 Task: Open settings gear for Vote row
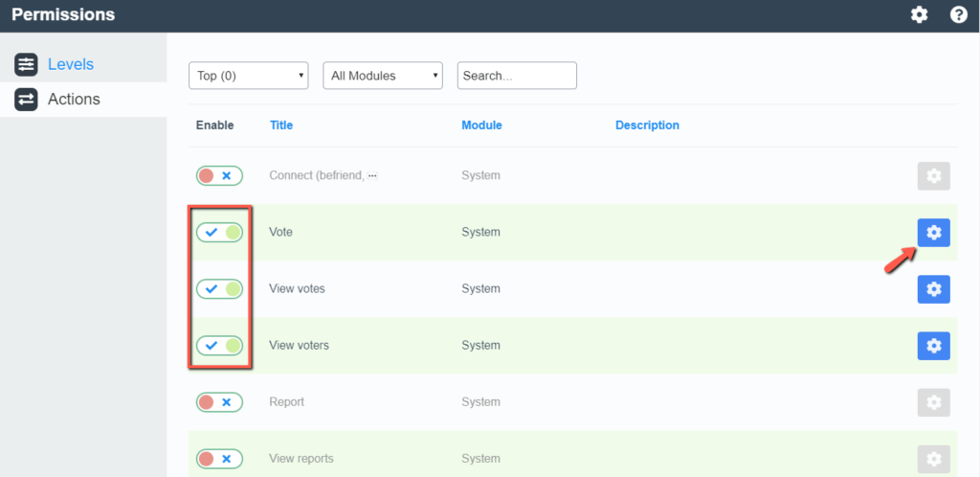(934, 233)
